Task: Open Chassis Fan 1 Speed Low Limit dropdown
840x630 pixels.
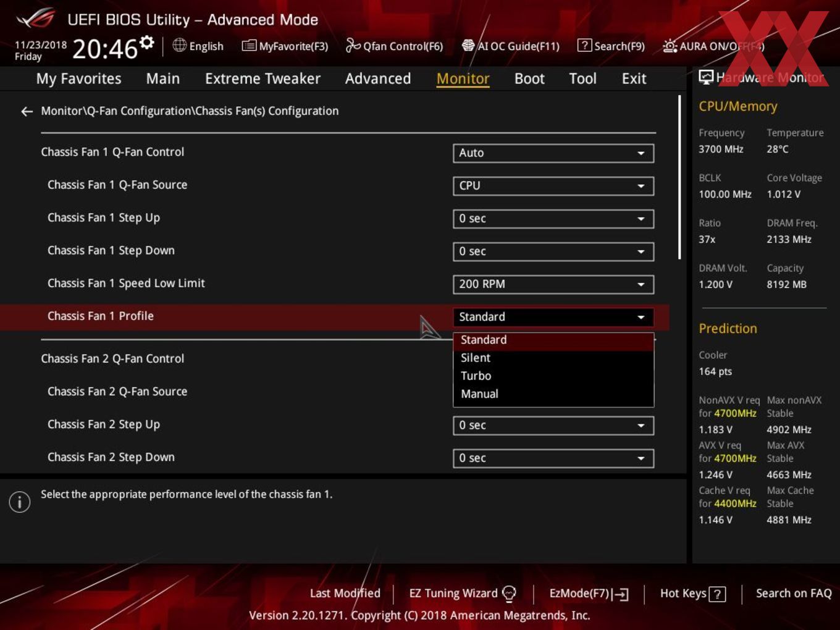Action: (x=553, y=284)
